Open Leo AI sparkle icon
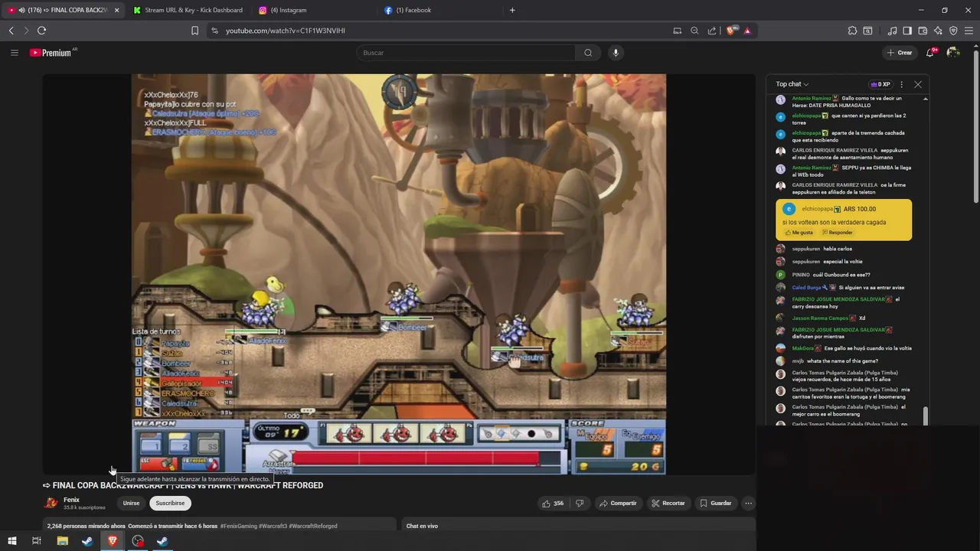980x551 pixels. click(x=938, y=31)
